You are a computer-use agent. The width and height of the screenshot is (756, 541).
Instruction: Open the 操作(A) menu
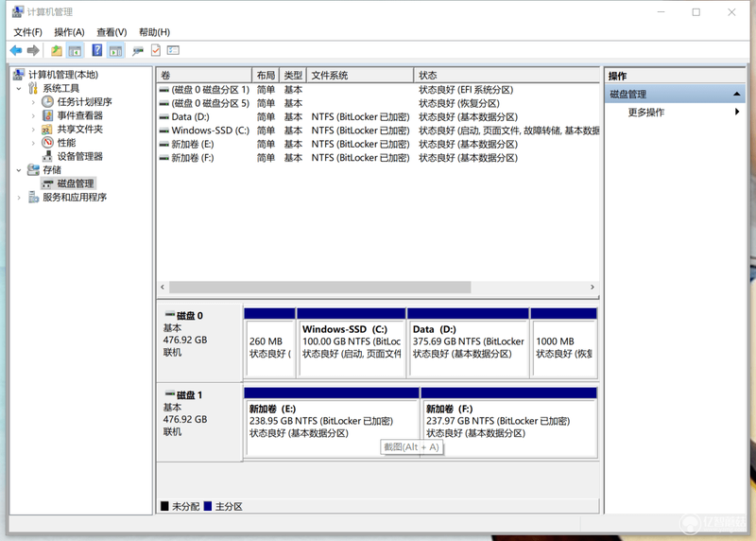tap(69, 32)
